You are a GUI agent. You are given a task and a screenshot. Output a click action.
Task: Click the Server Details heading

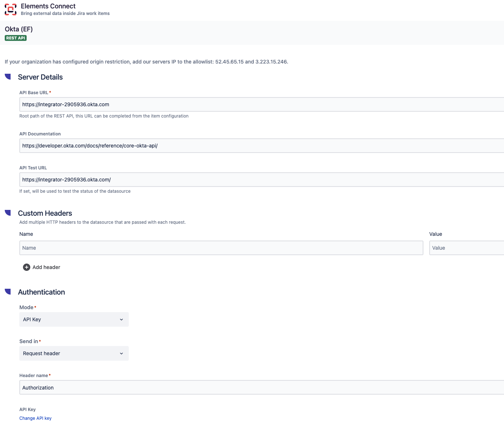[x=40, y=77]
